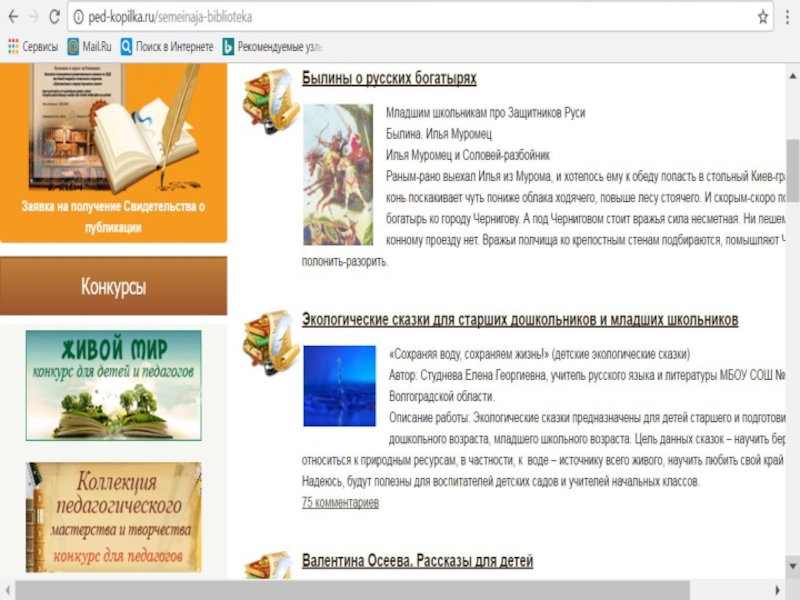Click the address bar URL field
The image size is (800, 600).
click(418, 17)
